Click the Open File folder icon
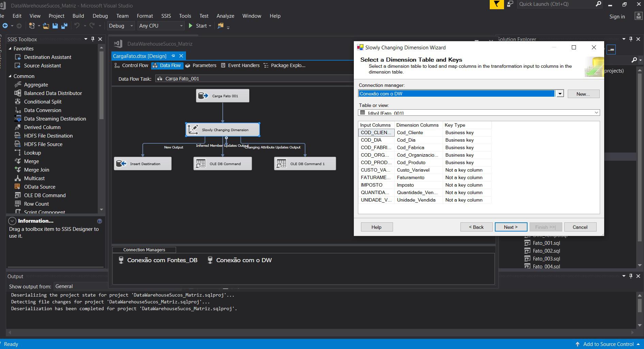644x349 pixels. tap(46, 26)
